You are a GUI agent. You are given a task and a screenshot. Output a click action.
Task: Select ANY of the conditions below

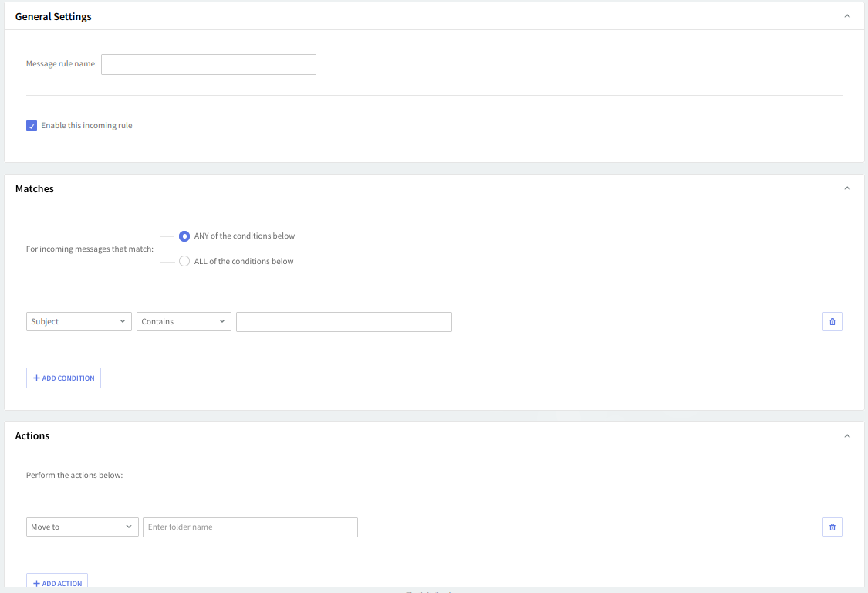(184, 236)
